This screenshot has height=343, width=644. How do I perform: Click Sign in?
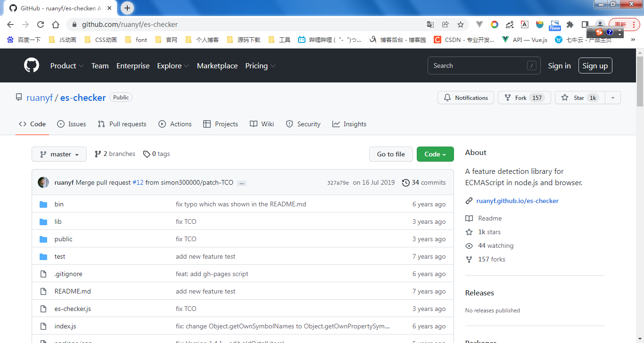[x=559, y=66]
